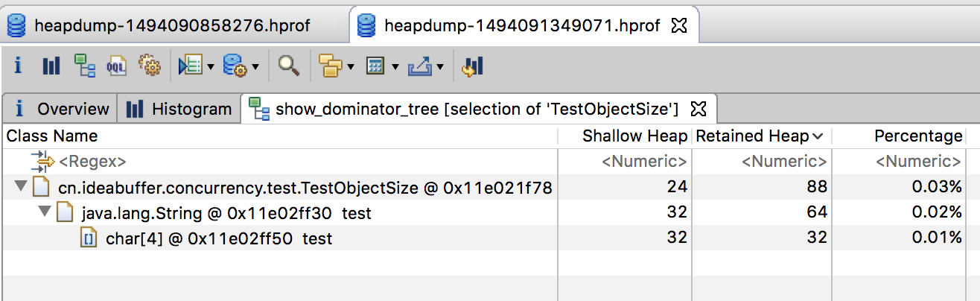Open the group-by dropdown arrow
Image resolution: width=980 pixels, height=301 pixels.
(x=350, y=67)
